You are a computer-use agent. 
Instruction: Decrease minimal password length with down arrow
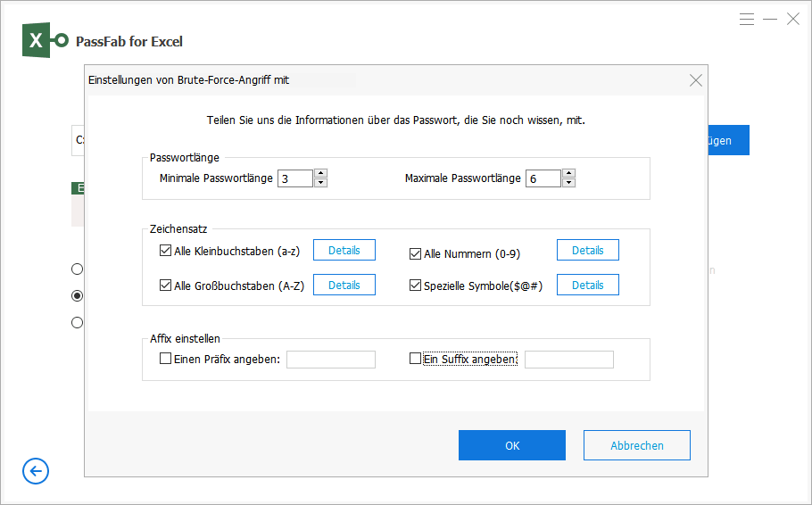(321, 183)
